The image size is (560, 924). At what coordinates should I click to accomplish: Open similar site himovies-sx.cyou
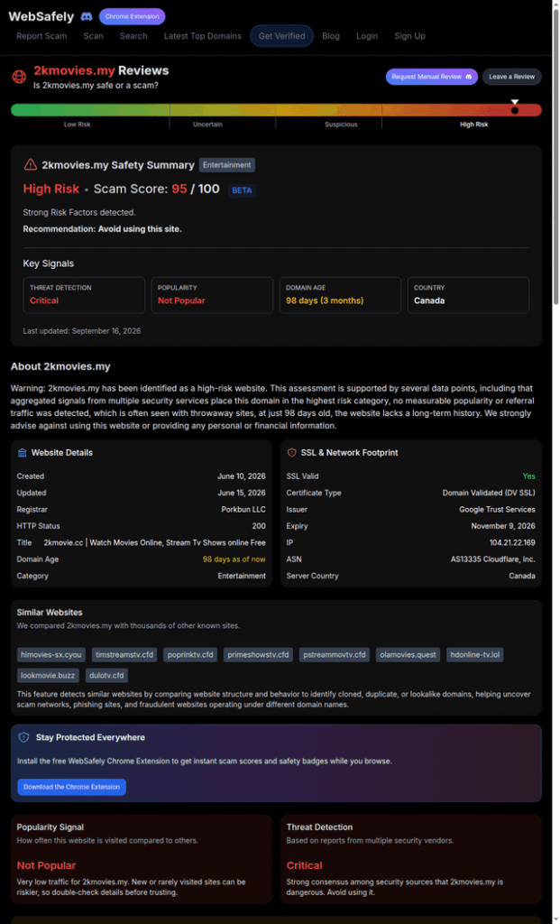click(x=51, y=655)
